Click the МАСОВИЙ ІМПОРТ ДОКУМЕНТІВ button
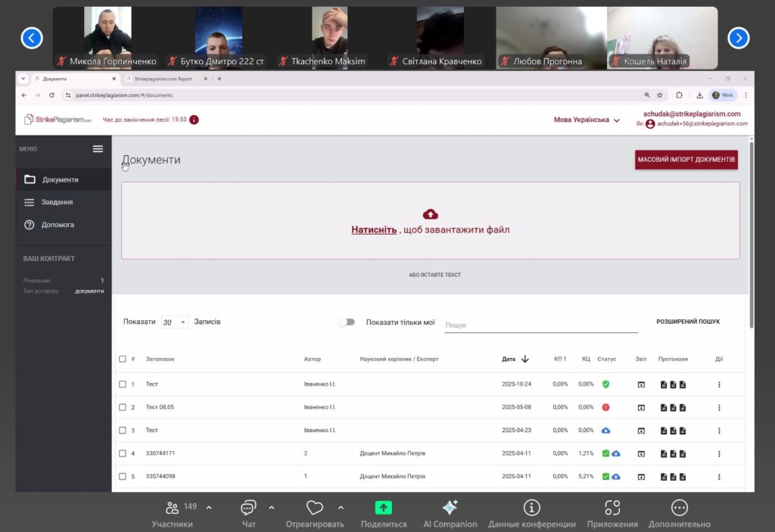The height and width of the screenshot is (532, 775). [686, 160]
